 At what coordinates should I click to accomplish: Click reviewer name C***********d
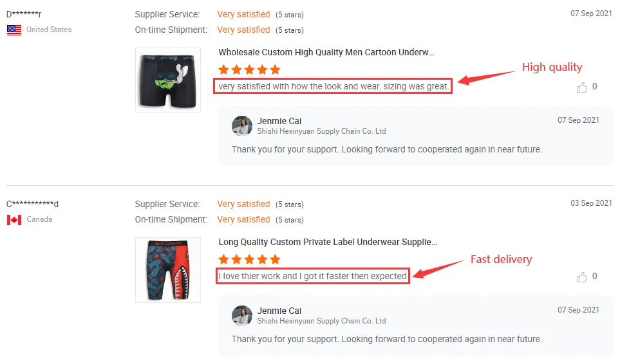click(32, 204)
